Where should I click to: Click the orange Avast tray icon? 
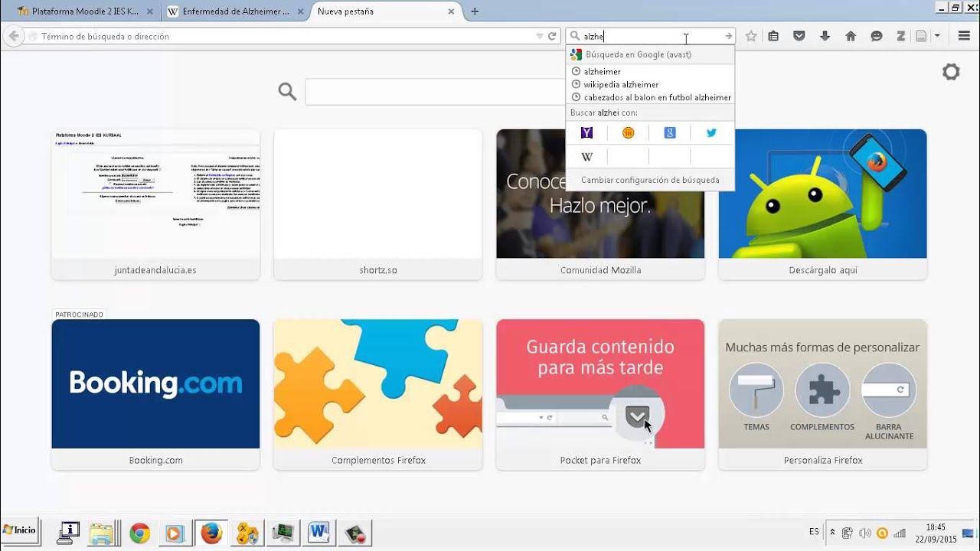882,533
